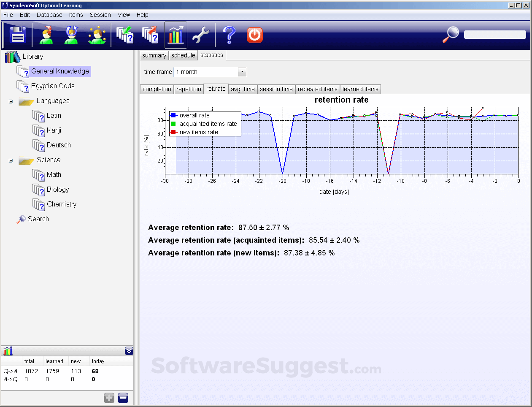Click the user icon with blue circular arrow
The width and height of the screenshot is (532, 407).
tap(71, 35)
